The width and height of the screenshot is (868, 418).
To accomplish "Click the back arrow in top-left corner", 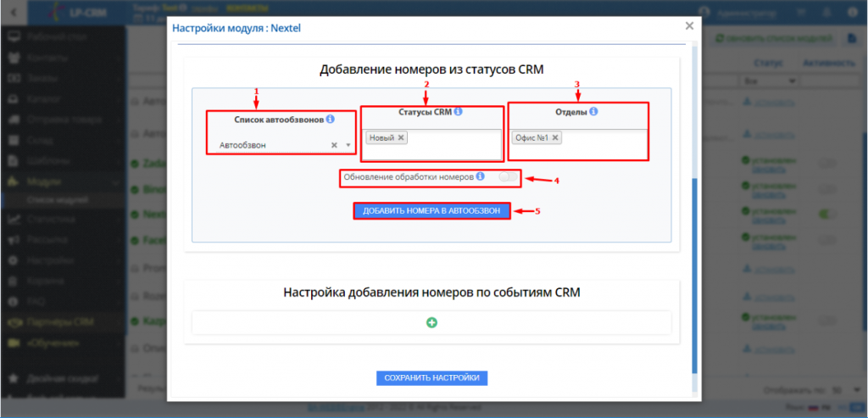I will tap(14, 12).
